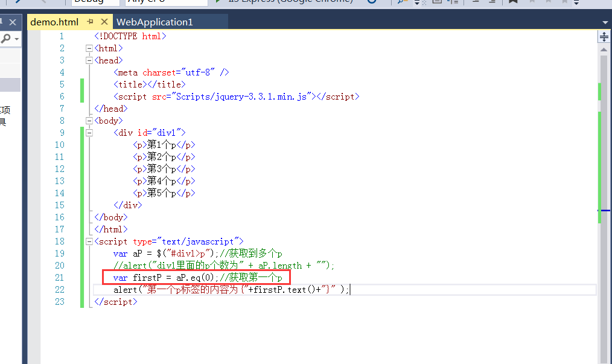Screen dimensions: 612x364
Task: Click the comment-out code toolbar icon
Action: pos(436,2)
